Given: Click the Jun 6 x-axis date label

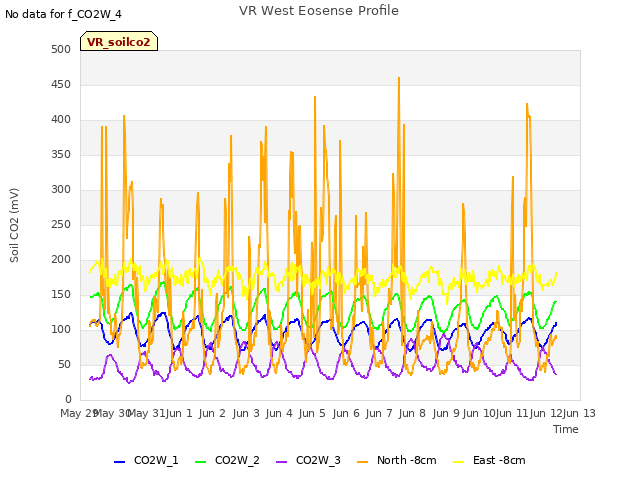Looking at the screenshot, I should [x=346, y=413].
